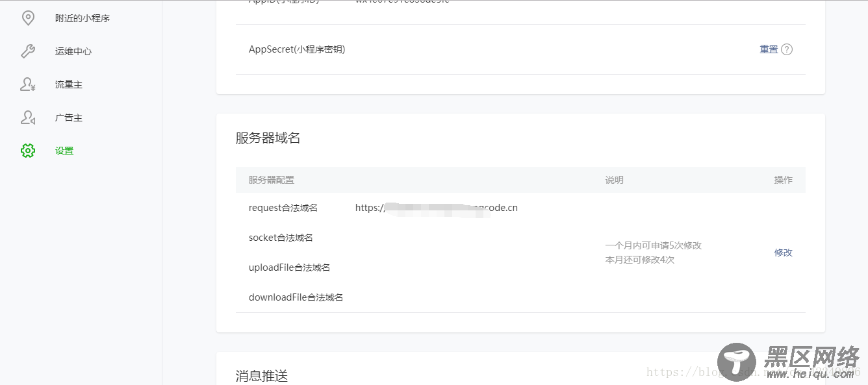The height and width of the screenshot is (385, 868).
Task: Click the 流量主 person icon
Action: point(28,84)
